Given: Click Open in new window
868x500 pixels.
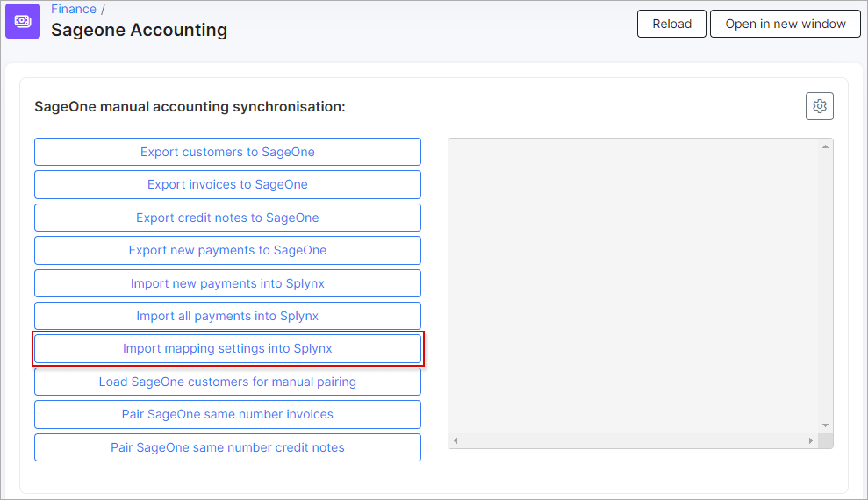Looking at the screenshot, I should [x=785, y=24].
